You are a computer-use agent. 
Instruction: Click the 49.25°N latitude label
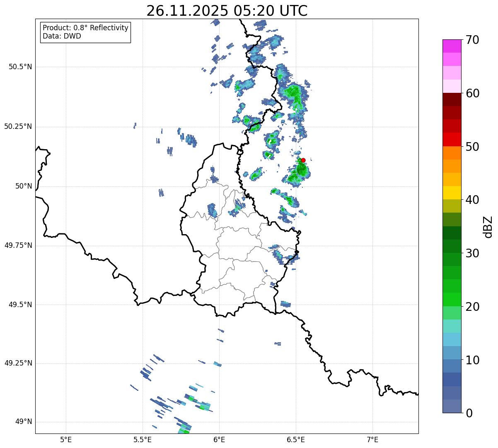(x=18, y=363)
